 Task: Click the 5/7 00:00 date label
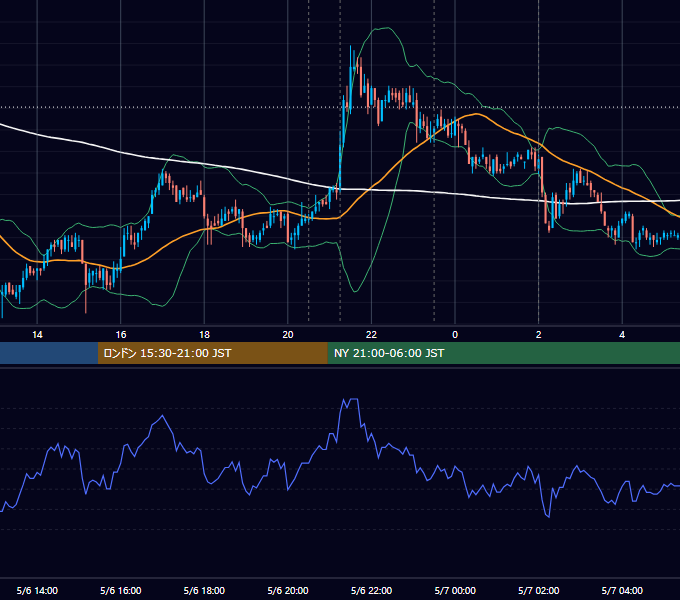click(x=455, y=590)
